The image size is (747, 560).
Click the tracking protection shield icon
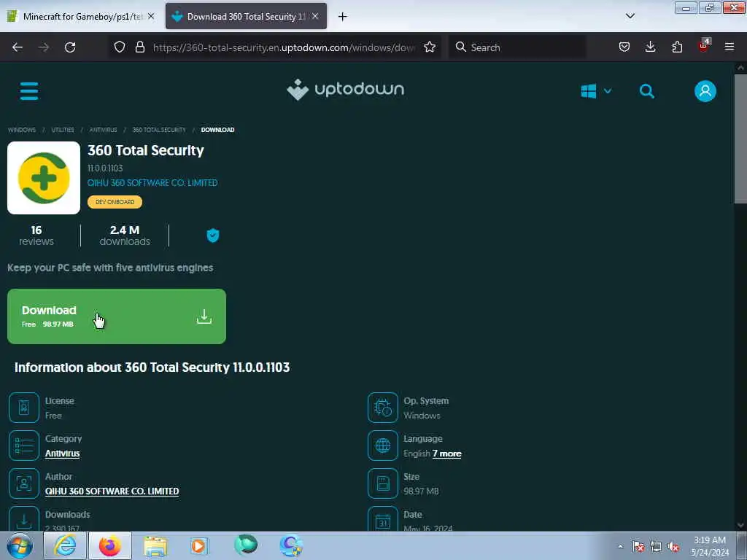pos(120,47)
